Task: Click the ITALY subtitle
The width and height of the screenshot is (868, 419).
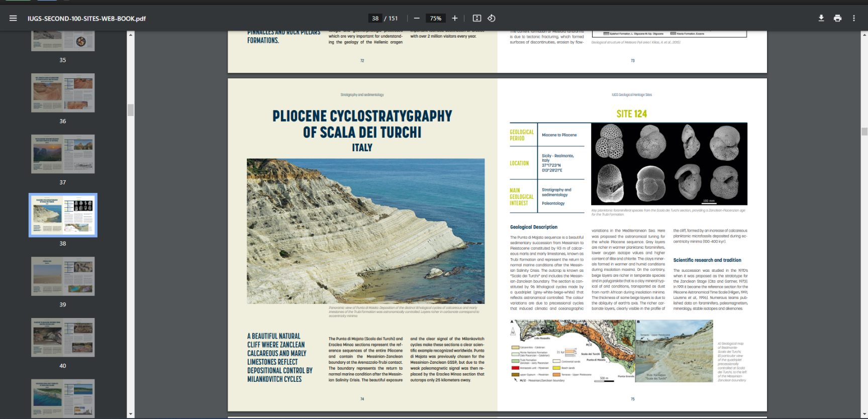Action: [362, 148]
